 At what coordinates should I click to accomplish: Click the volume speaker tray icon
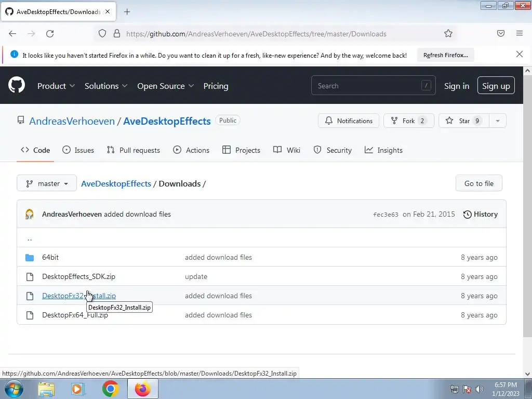coord(480,389)
